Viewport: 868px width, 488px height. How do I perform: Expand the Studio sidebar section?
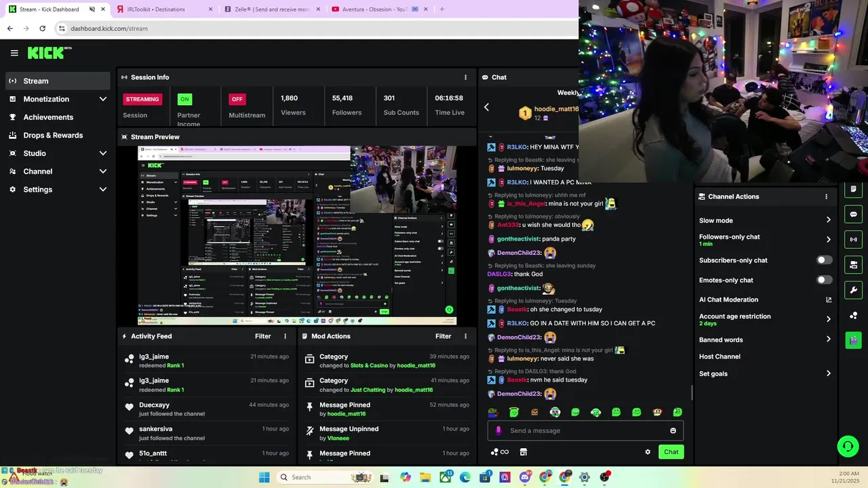(58, 153)
